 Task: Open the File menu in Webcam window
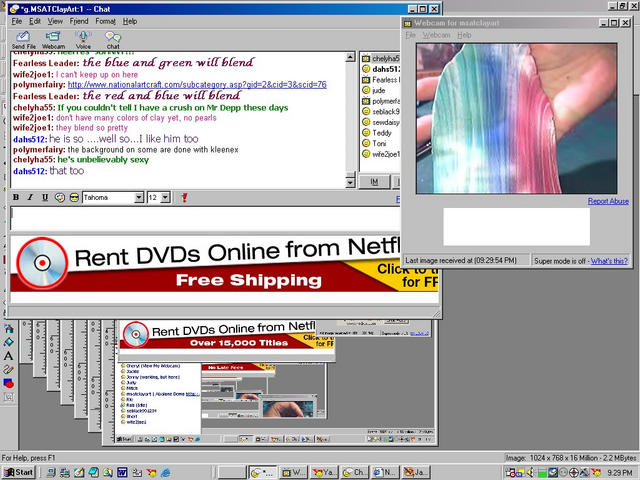[410, 35]
